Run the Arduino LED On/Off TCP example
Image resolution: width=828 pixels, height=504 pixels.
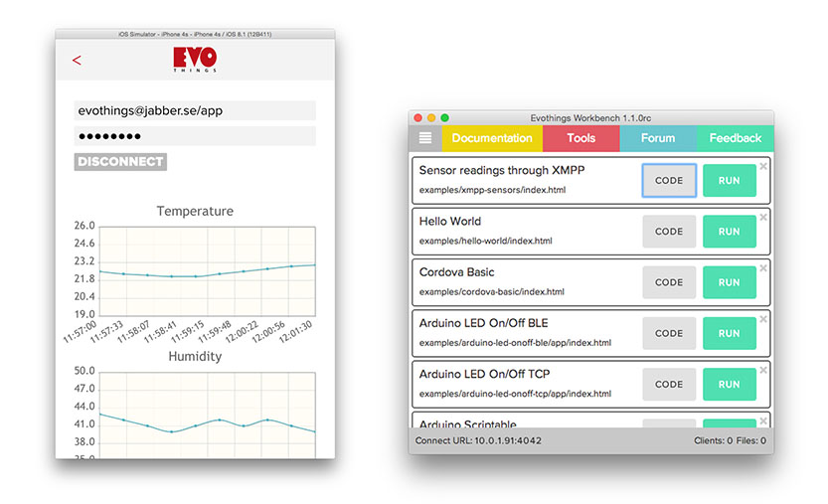(x=730, y=385)
